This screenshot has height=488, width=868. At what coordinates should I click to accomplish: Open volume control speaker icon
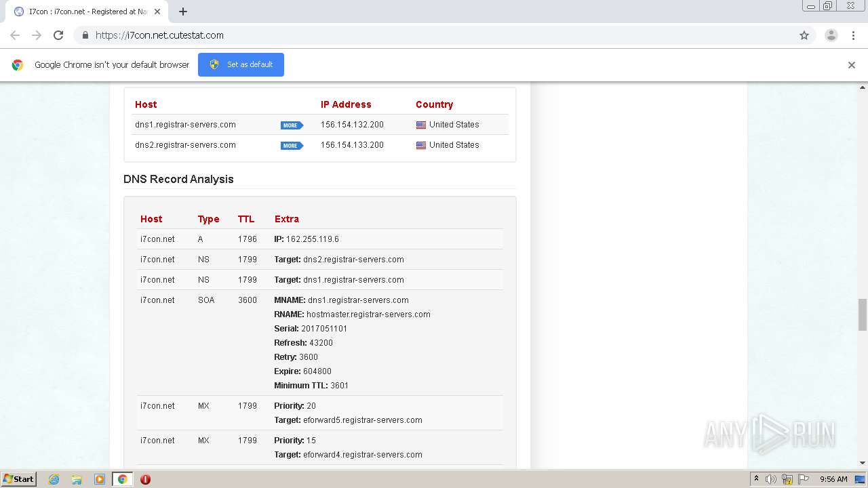771,479
